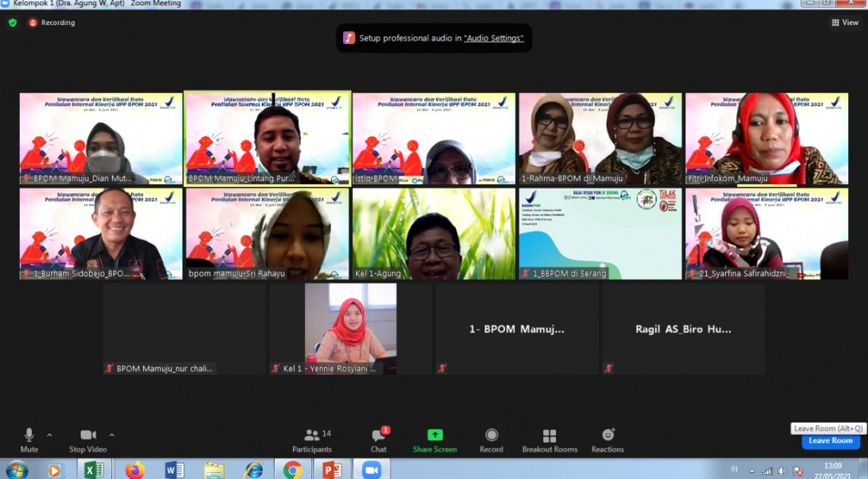This screenshot has height=479, width=868.
Task: Open the media player taskbar icon
Action: [x=54, y=470]
